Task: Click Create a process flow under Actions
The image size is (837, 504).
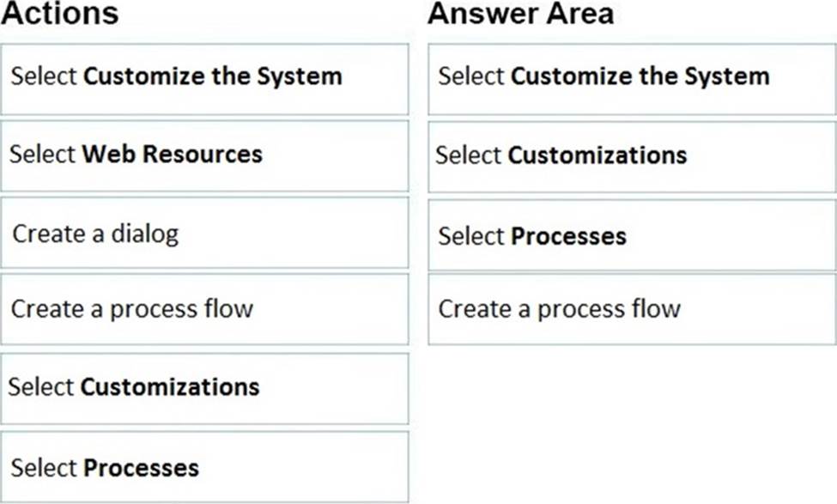Action: tap(204, 309)
